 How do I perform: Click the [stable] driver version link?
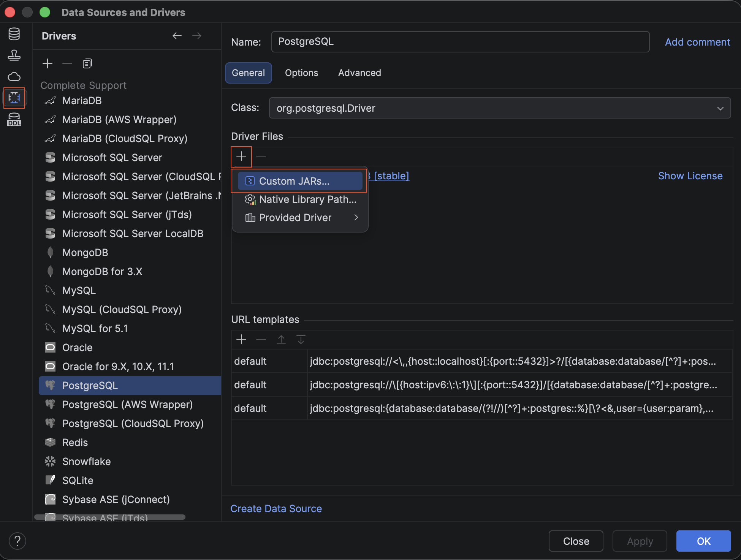pos(391,176)
